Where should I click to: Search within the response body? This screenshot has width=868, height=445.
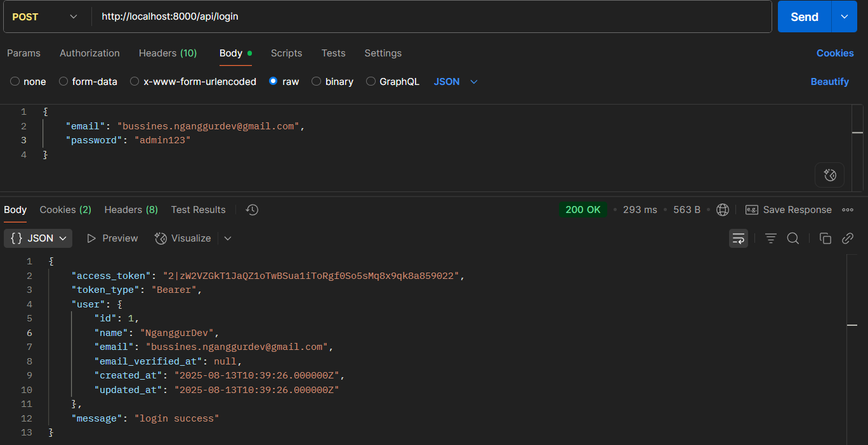[x=793, y=238]
